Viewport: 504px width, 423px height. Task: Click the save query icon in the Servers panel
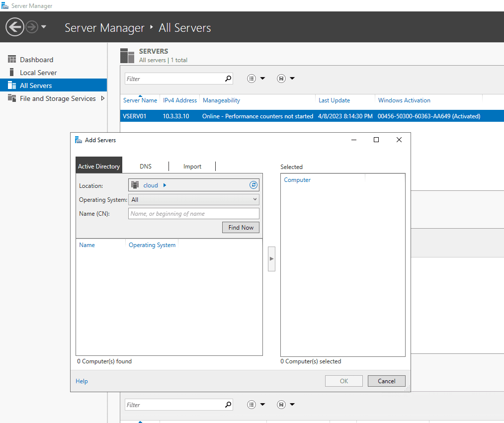point(281,79)
